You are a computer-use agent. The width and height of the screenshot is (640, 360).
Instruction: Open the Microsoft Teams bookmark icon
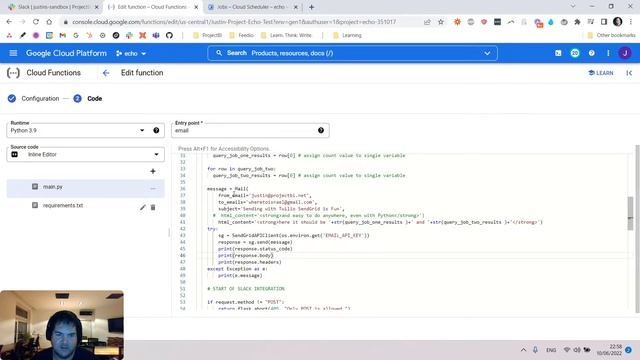pyautogui.click(x=156, y=36)
